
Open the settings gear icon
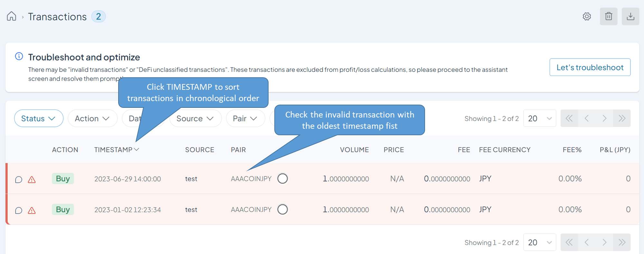coord(587,16)
